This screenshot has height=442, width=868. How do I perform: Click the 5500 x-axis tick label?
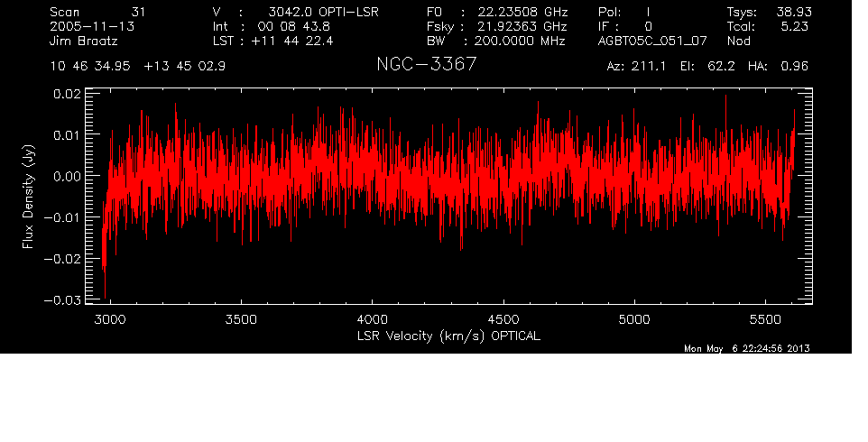click(765, 319)
